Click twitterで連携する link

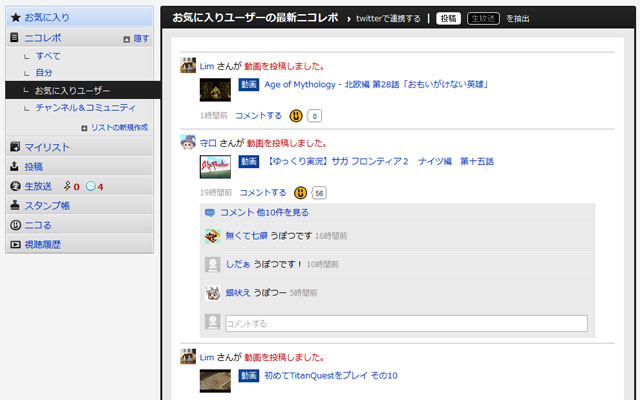pyautogui.click(x=388, y=19)
